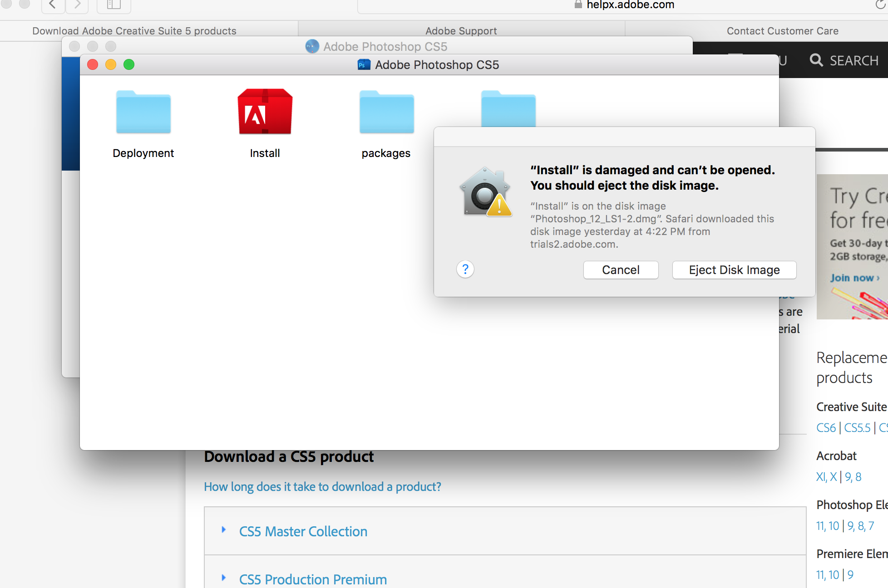The height and width of the screenshot is (588, 888).
Task: Reload the helpx.adobe.com page
Action: coord(880,5)
